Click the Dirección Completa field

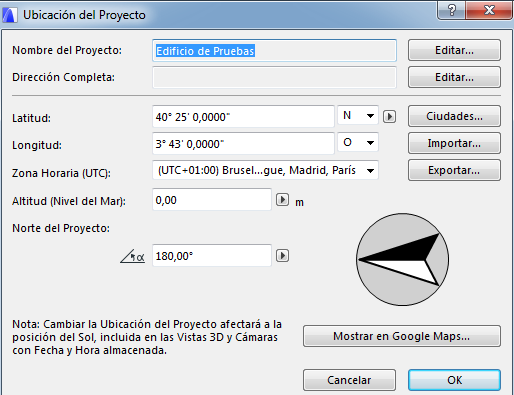click(274, 77)
